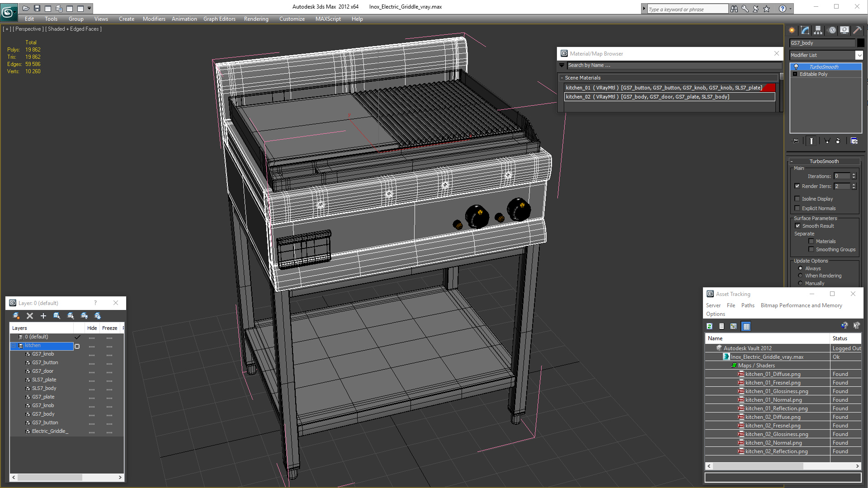Refresh the Asset Tracking list
This screenshot has width=868, height=488.
710,326
